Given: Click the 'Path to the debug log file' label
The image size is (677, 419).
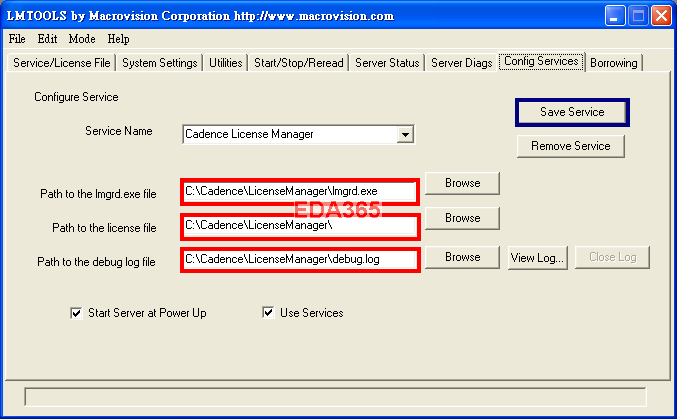Looking at the screenshot, I should click(96, 262).
